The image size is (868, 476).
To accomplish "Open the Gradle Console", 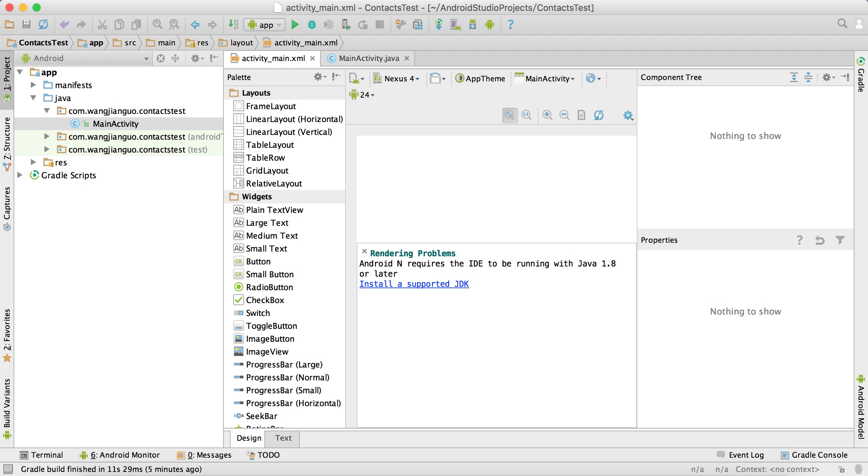I will click(814, 455).
